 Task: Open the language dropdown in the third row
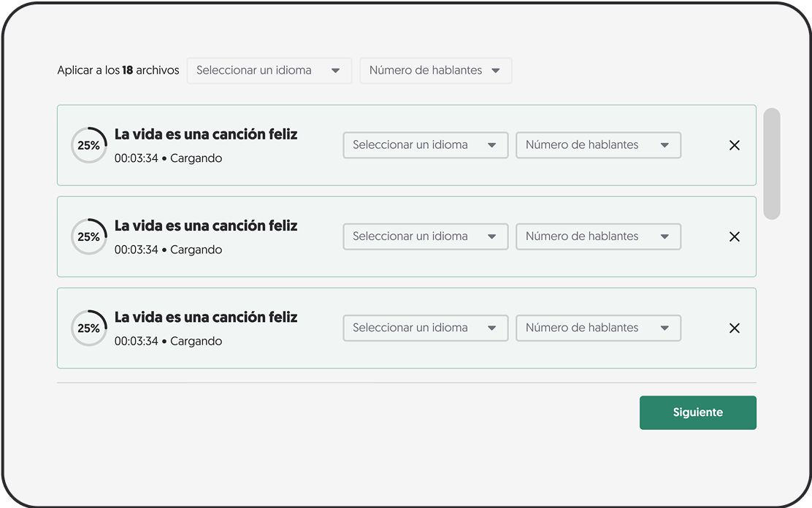[x=425, y=328]
